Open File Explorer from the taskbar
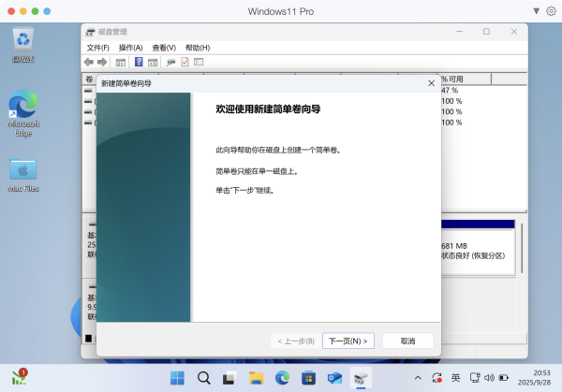This screenshot has height=392, width=562. [x=256, y=378]
